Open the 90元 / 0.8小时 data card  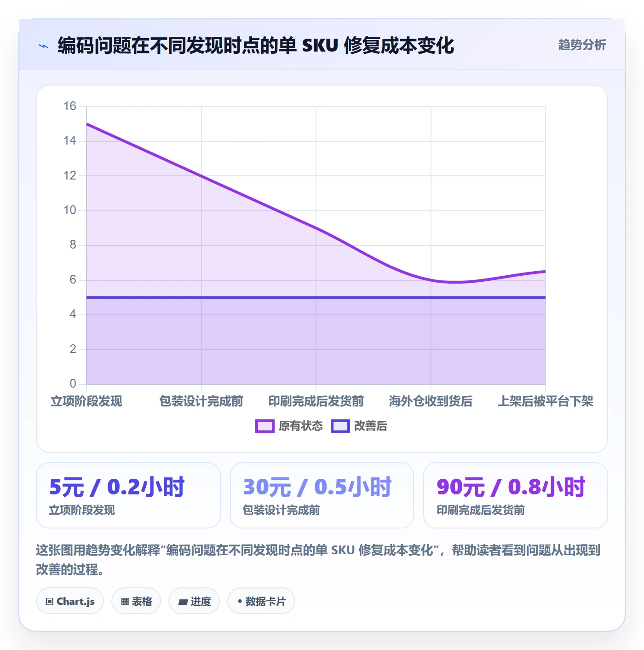(x=516, y=495)
